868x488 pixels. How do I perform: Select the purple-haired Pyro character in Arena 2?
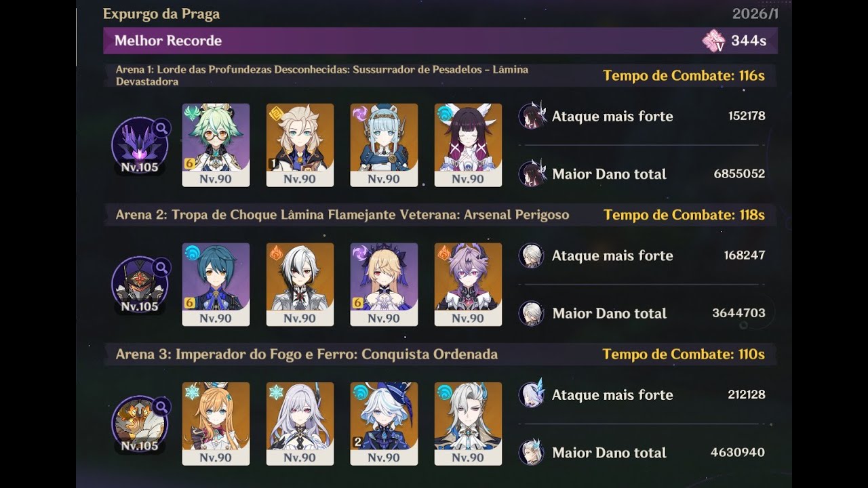(x=468, y=285)
